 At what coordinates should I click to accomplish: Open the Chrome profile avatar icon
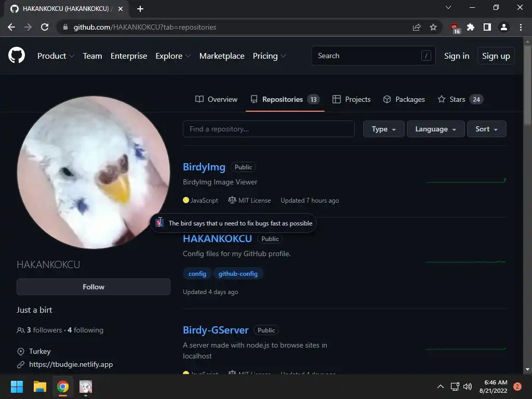[504, 27]
